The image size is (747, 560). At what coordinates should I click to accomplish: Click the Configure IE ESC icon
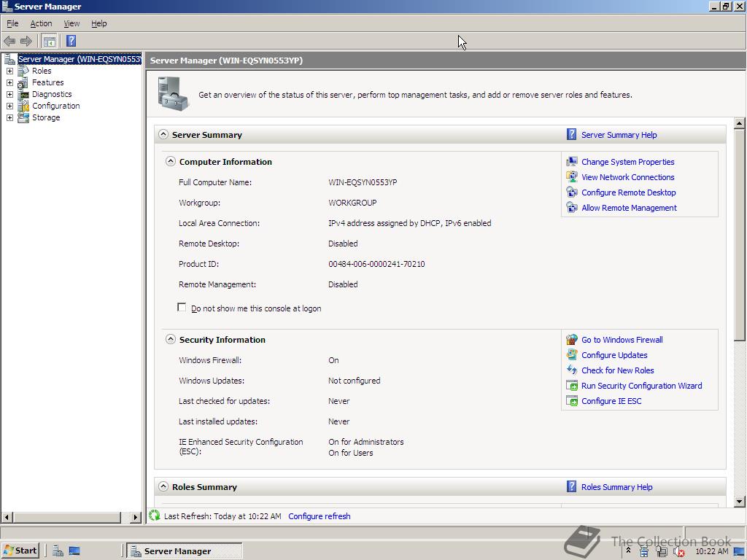[x=572, y=401]
